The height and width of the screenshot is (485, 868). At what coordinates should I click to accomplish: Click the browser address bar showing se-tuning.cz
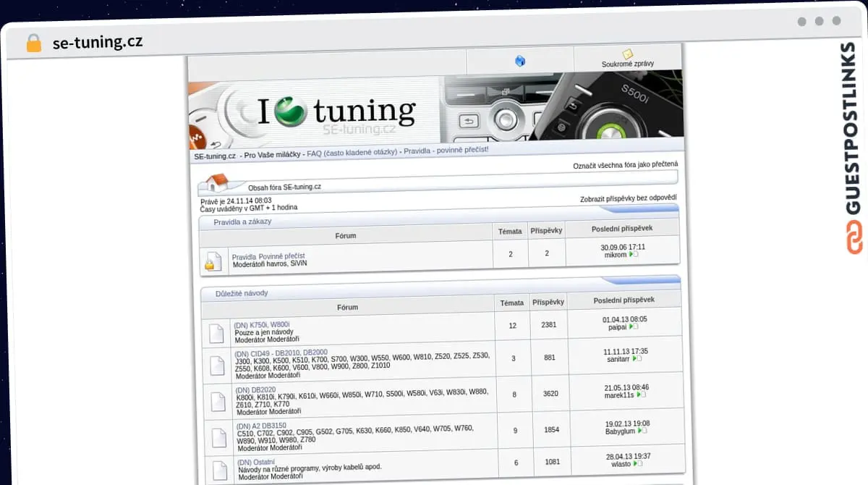tap(98, 41)
